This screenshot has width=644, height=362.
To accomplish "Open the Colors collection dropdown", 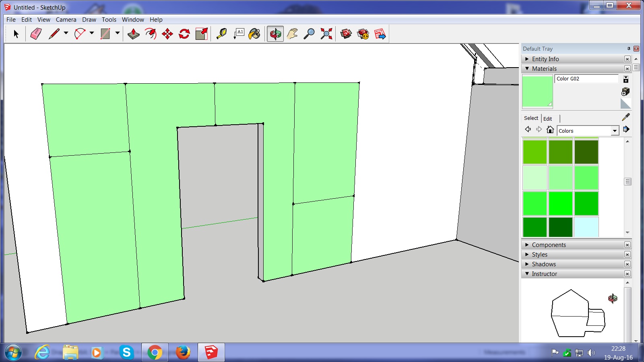I will click(x=615, y=131).
